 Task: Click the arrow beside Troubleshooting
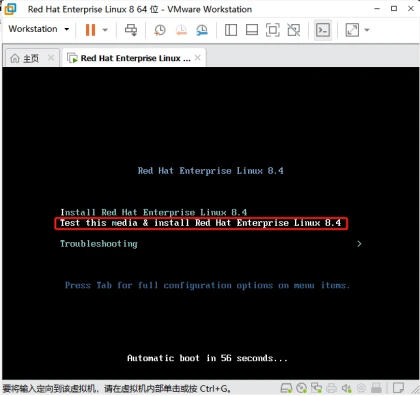(x=359, y=244)
